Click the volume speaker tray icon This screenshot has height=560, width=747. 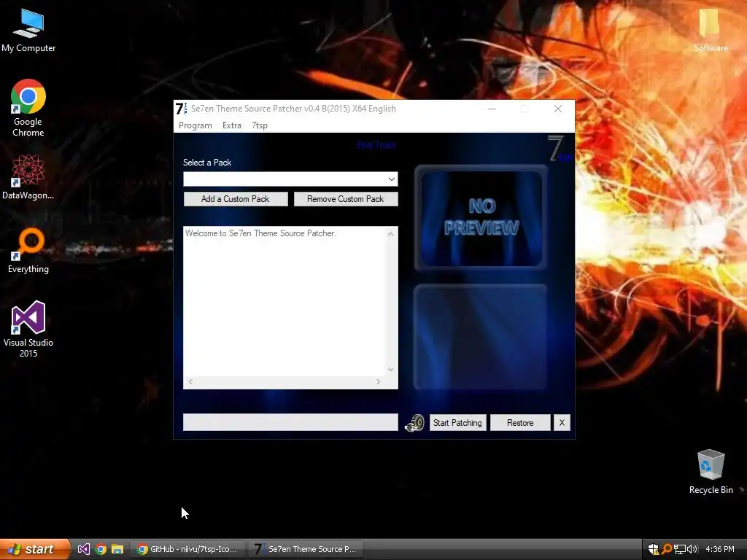(x=692, y=549)
